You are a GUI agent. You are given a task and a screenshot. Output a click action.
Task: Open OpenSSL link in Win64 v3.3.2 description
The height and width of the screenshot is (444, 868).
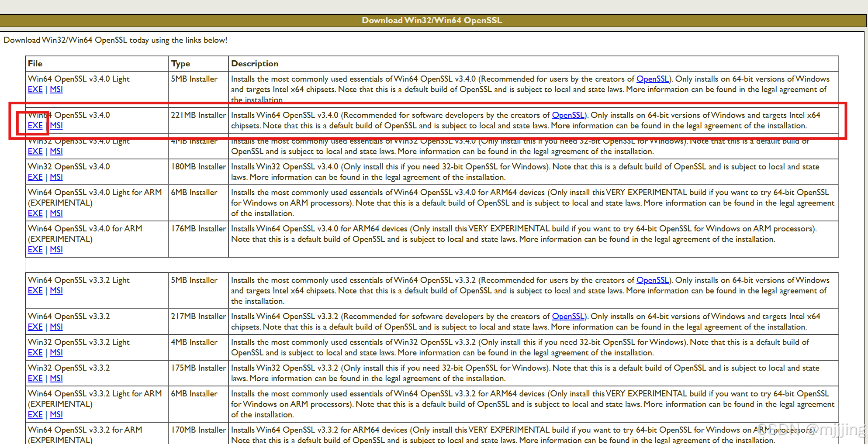[568, 317]
